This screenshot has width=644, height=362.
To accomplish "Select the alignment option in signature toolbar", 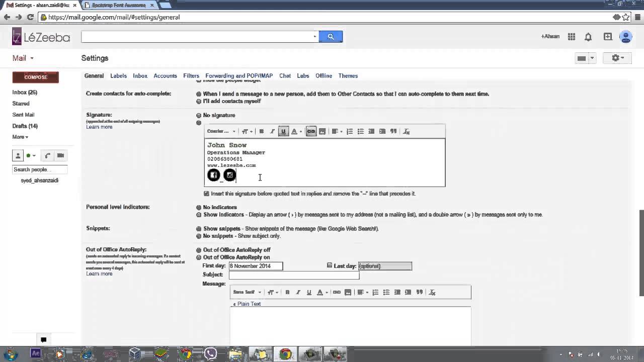I will click(x=335, y=131).
